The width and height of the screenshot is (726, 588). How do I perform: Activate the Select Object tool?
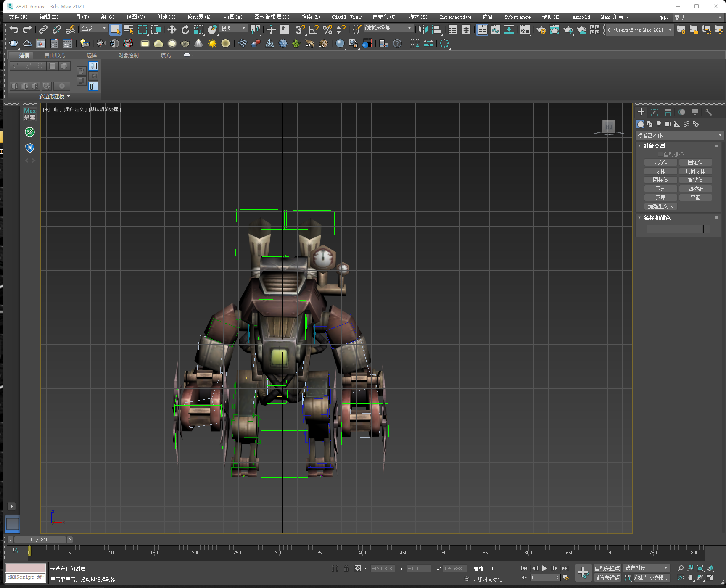[115, 29]
